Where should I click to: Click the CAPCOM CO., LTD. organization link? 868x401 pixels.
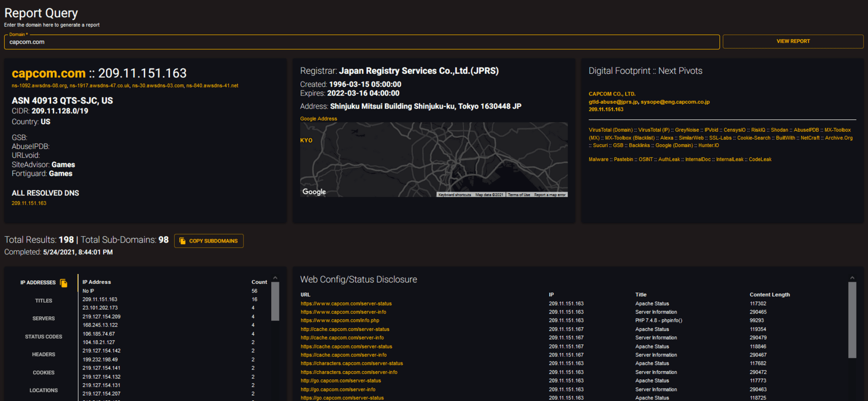(612, 94)
